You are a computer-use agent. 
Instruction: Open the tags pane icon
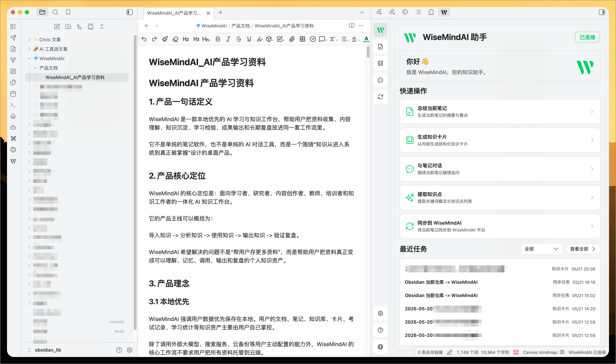pos(405,12)
